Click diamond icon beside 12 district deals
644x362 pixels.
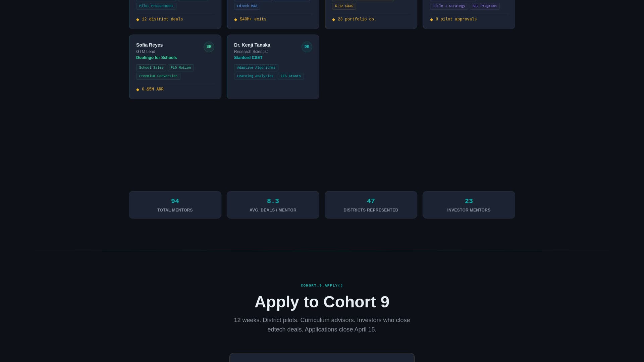click(138, 20)
